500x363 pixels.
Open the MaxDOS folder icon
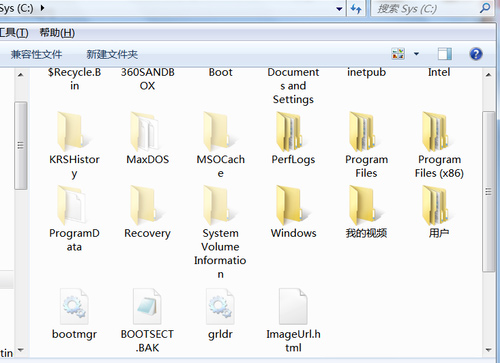pos(146,132)
